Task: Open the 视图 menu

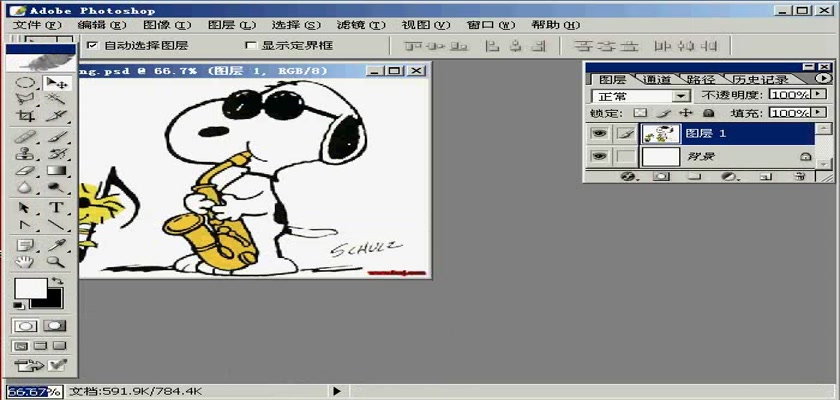Action: [x=426, y=25]
